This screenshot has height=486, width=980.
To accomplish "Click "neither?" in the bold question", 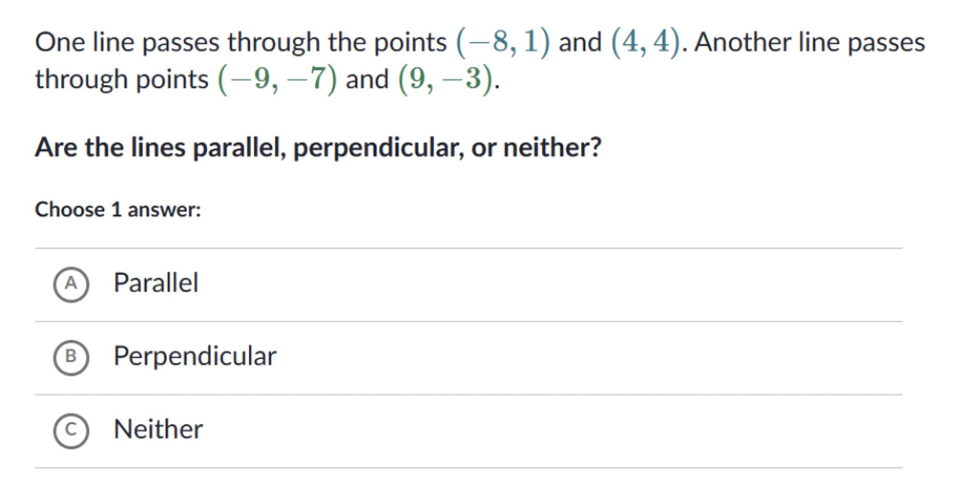I will coord(552,147).
